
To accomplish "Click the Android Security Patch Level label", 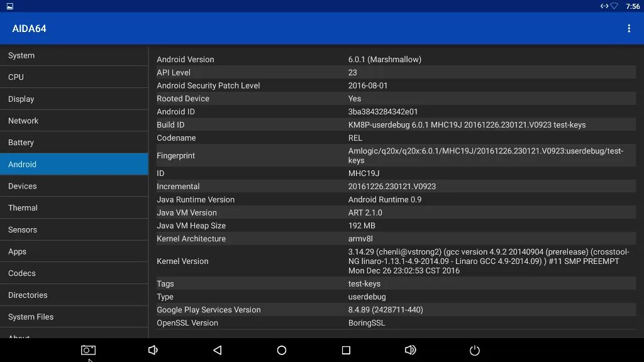I will point(208,85).
